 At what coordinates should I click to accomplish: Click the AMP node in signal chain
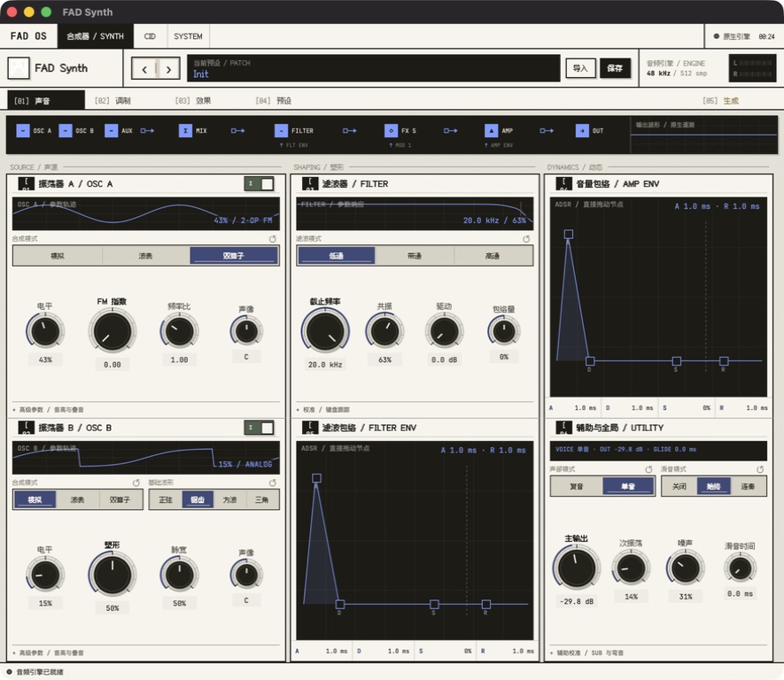click(x=499, y=131)
